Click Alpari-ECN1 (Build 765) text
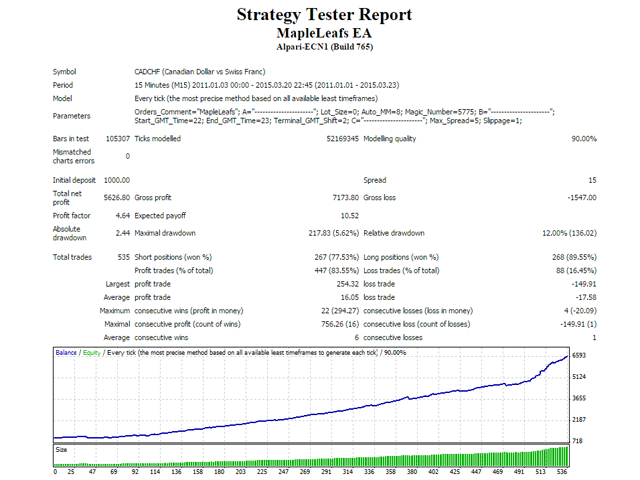 pos(324,47)
